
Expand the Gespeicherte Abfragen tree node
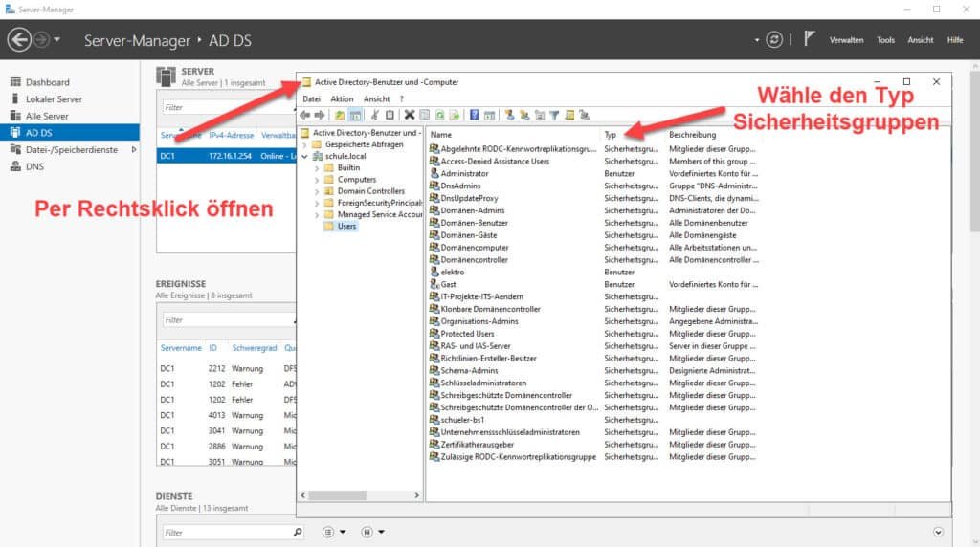click(x=305, y=144)
